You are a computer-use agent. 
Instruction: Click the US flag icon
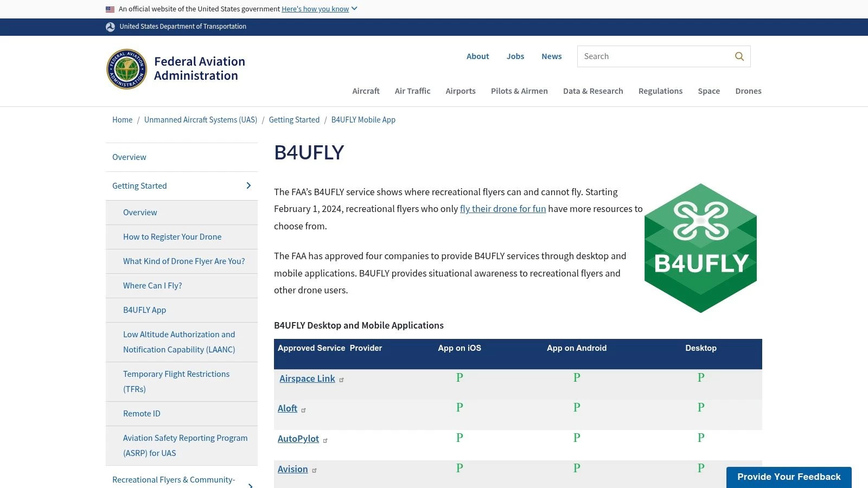click(x=110, y=9)
